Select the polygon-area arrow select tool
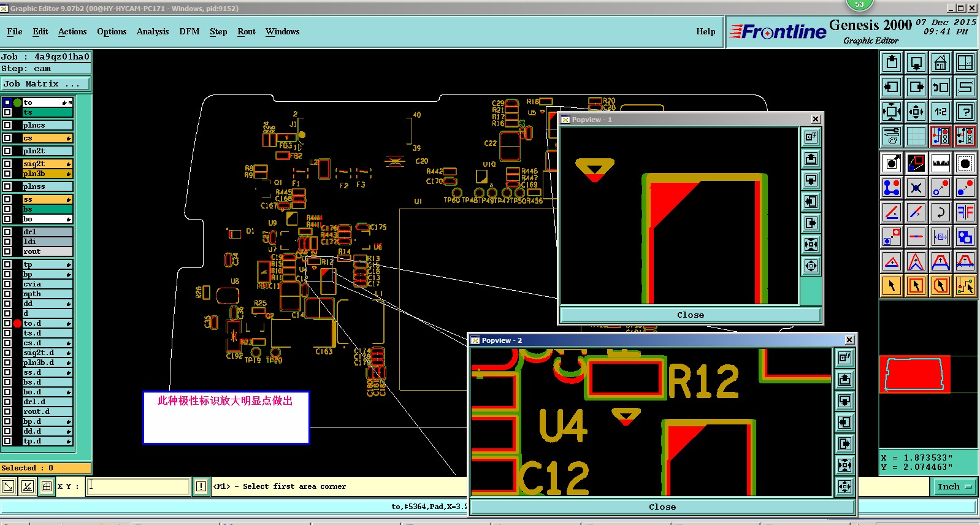 pos(941,286)
